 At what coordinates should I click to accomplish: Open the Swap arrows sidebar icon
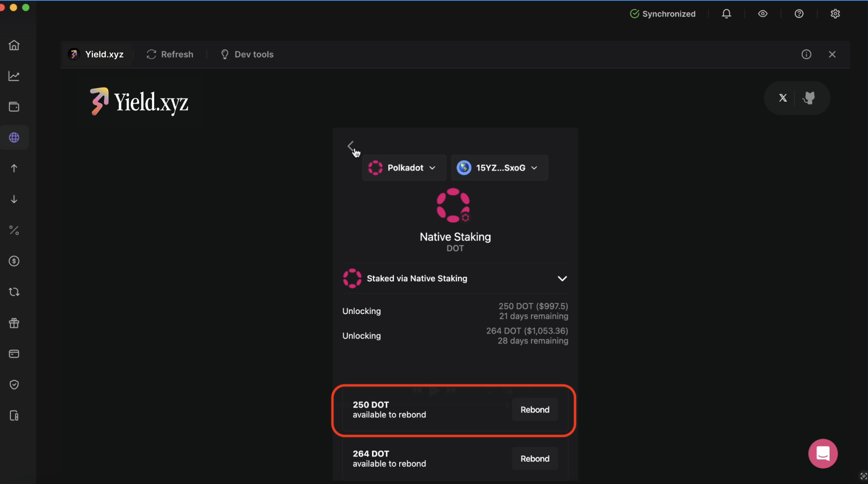tap(14, 292)
